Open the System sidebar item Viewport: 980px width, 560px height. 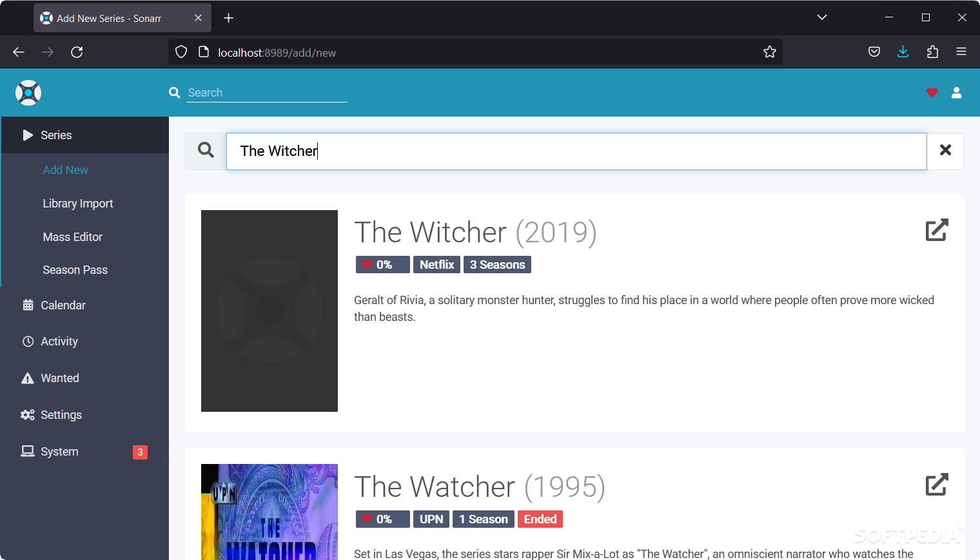tap(85, 452)
